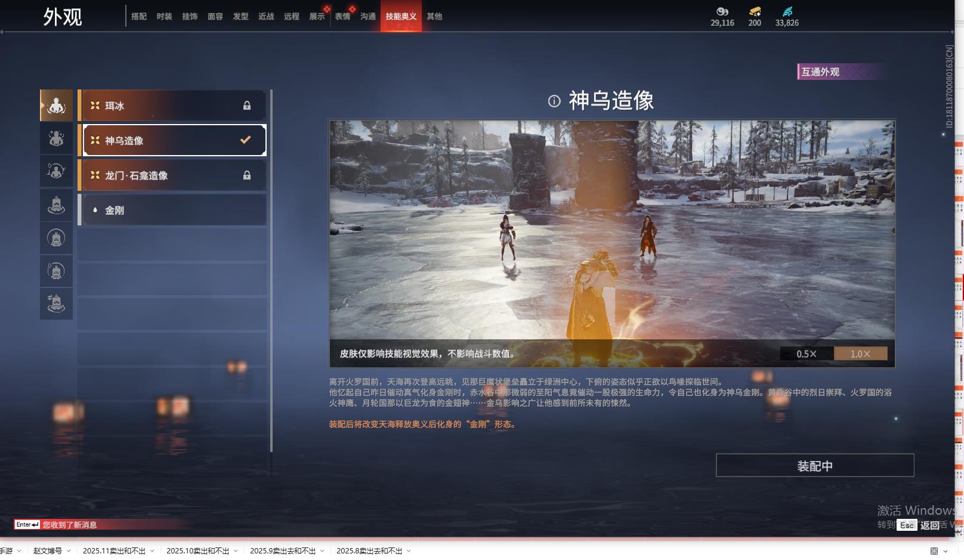Switch to the 时装 tab
This screenshot has height=560, width=964.
tap(164, 17)
